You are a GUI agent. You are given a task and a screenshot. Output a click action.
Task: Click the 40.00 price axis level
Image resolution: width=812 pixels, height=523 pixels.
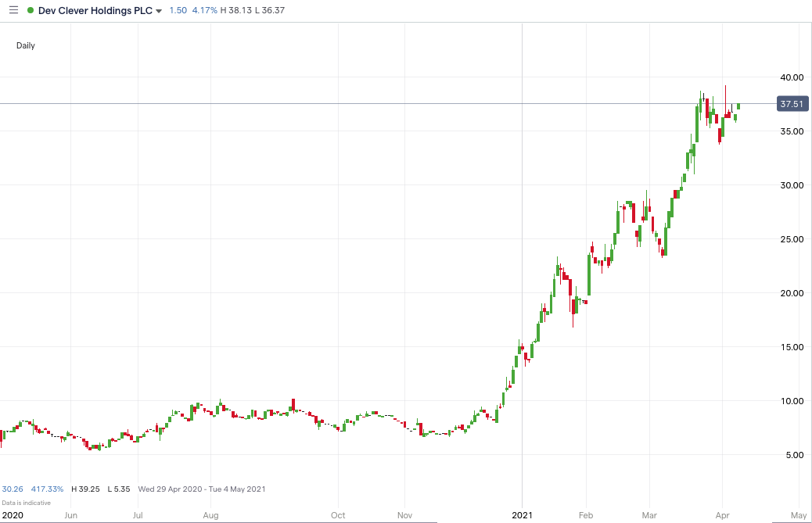point(792,77)
